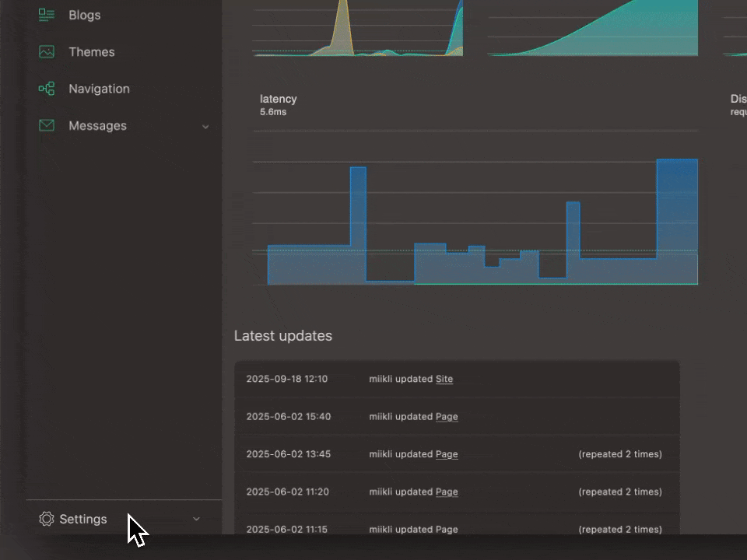Screen dimensions: 747x560
Task: Click the Settings gear icon
Action: pos(47,519)
